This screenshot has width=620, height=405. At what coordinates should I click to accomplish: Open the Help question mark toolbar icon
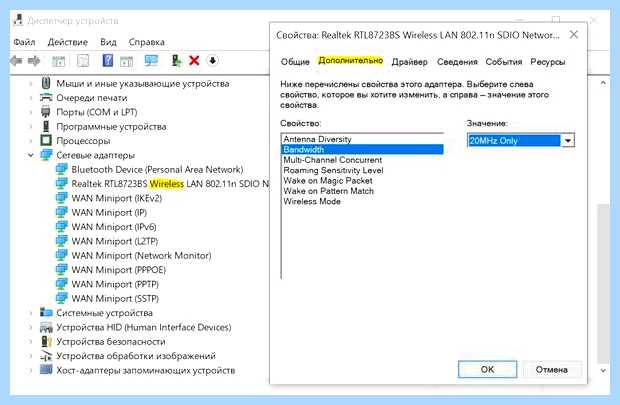click(x=108, y=61)
